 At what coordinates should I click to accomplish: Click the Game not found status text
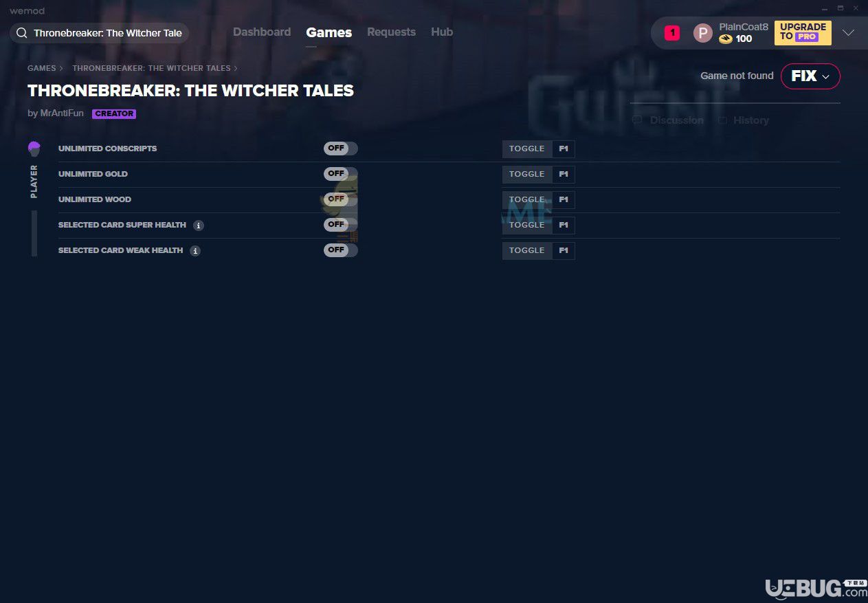pyautogui.click(x=737, y=76)
